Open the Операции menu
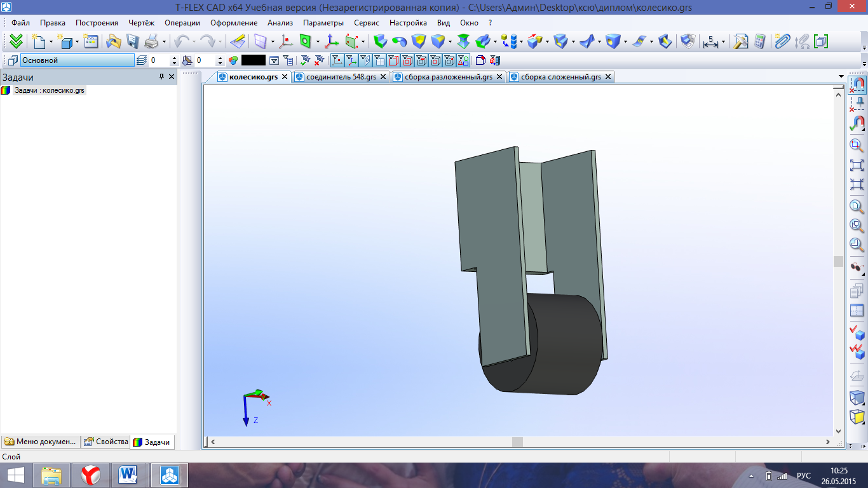 click(x=182, y=23)
